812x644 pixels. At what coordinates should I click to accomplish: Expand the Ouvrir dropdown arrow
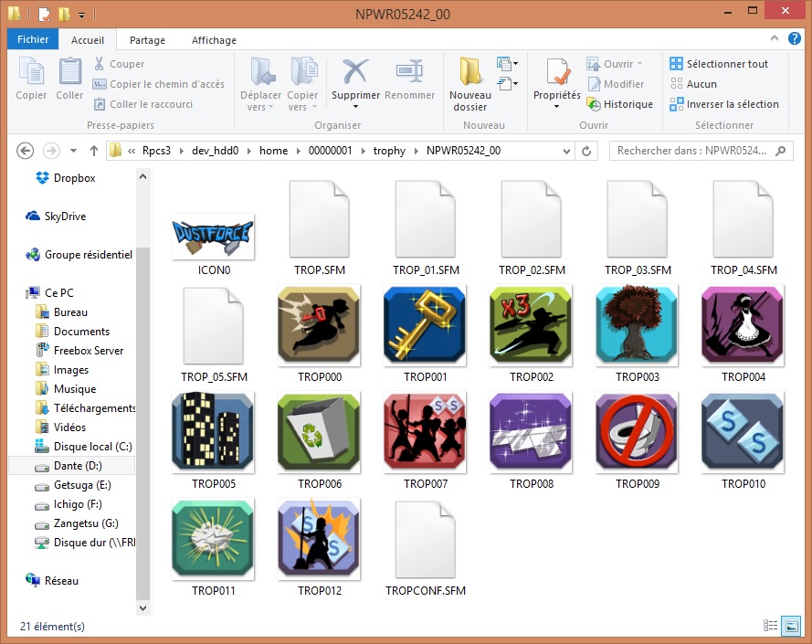[x=640, y=64]
